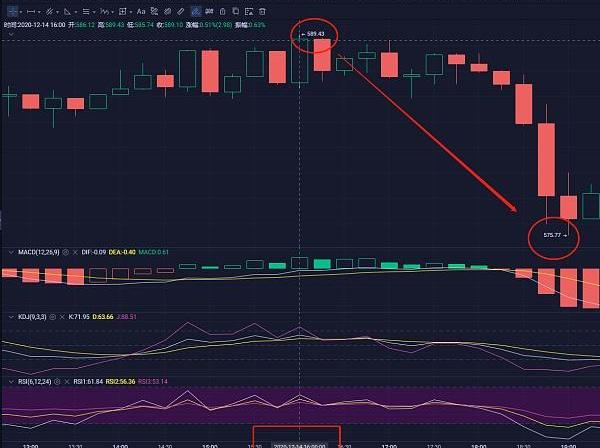Click the lock drawings icon
Screen dimensions: 600x448
pyautogui.click(x=222, y=12)
